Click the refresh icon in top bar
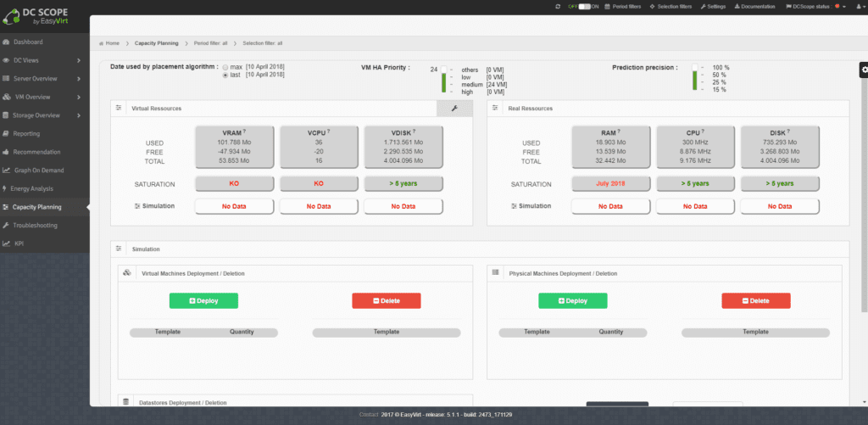 point(558,7)
